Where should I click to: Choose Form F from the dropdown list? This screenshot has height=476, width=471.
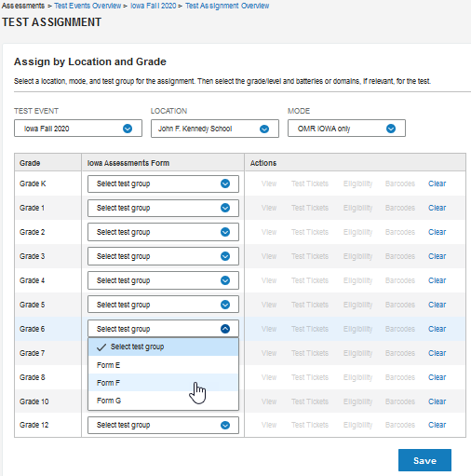pyautogui.click(x=163, y=383)
